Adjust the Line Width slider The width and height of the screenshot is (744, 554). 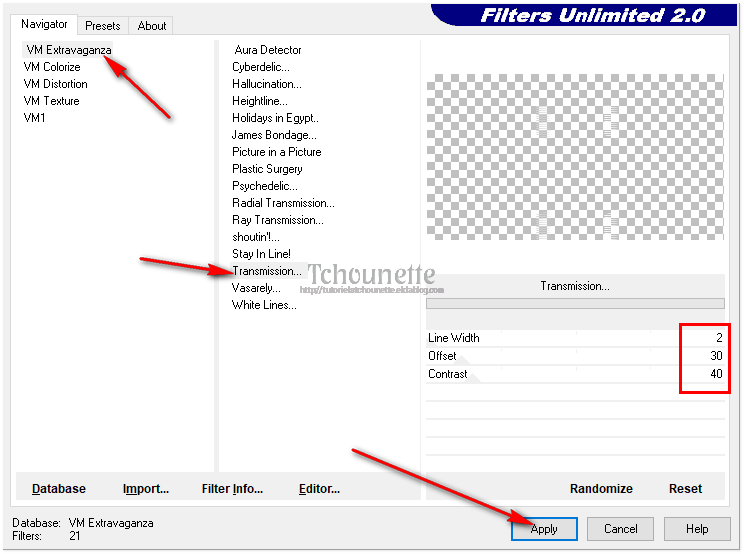[x=574, y=338]
